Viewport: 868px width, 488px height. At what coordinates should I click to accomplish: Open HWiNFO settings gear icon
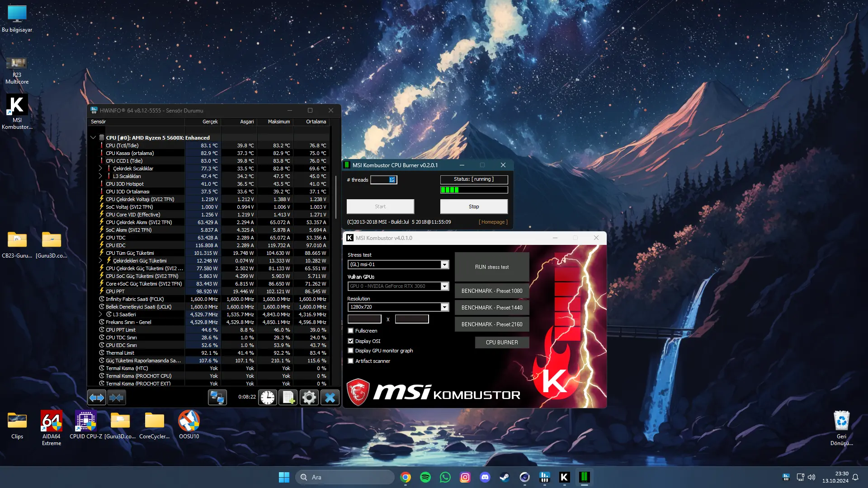pyautogui.click(x=309, y=398)
